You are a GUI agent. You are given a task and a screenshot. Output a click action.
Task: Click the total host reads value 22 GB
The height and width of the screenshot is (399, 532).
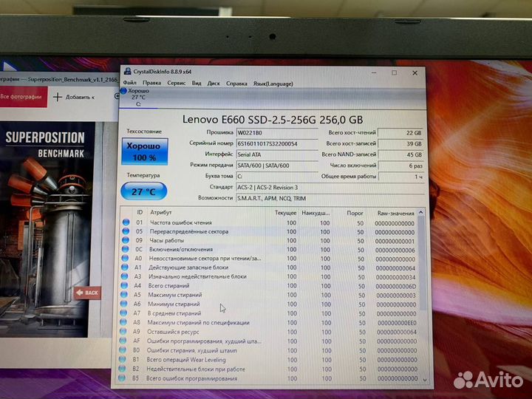click(x=401, y=133)
